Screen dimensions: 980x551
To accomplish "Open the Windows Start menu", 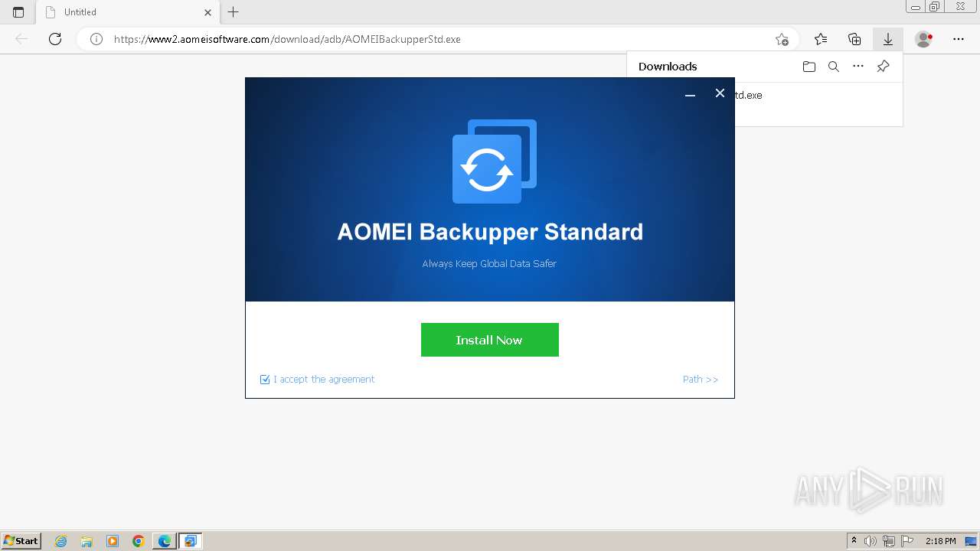I will click(x=21, y=541).
